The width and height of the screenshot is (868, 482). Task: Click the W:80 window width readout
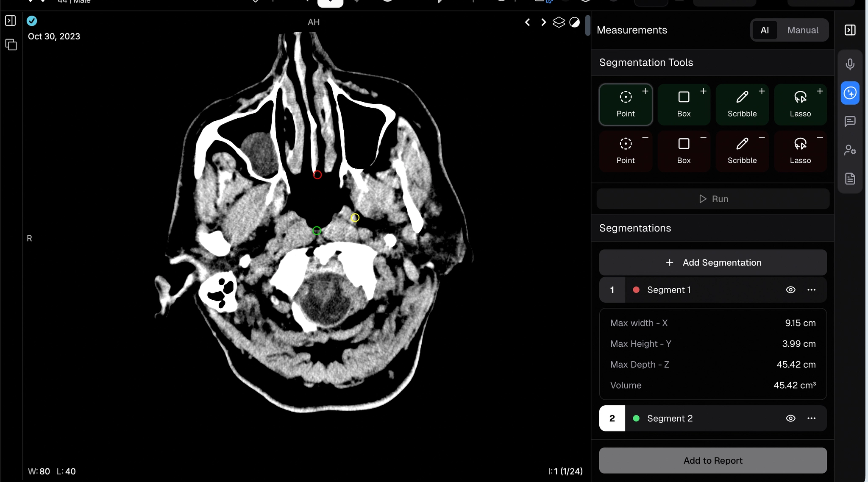click(x=39, y=471)
